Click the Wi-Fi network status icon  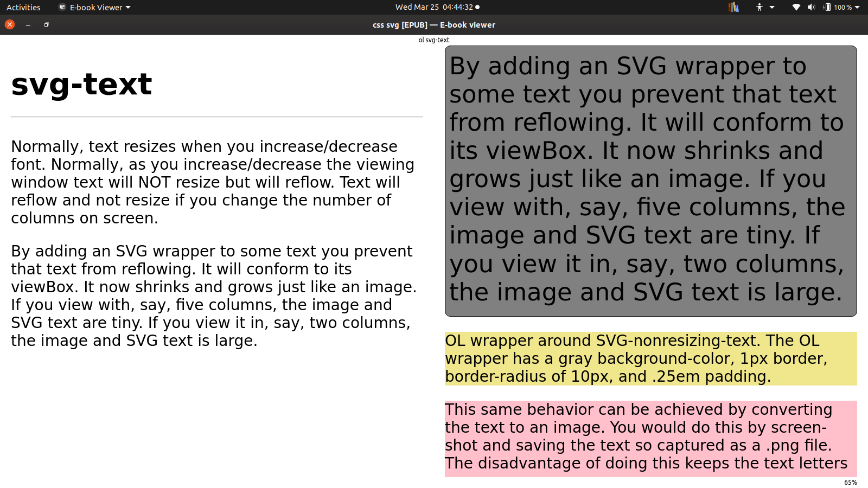(x=796, y=7)
